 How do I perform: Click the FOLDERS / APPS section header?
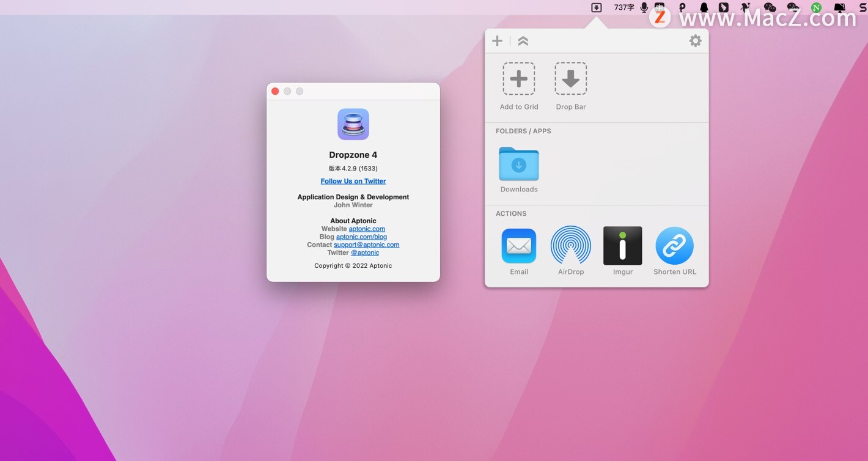pos(523,131)
